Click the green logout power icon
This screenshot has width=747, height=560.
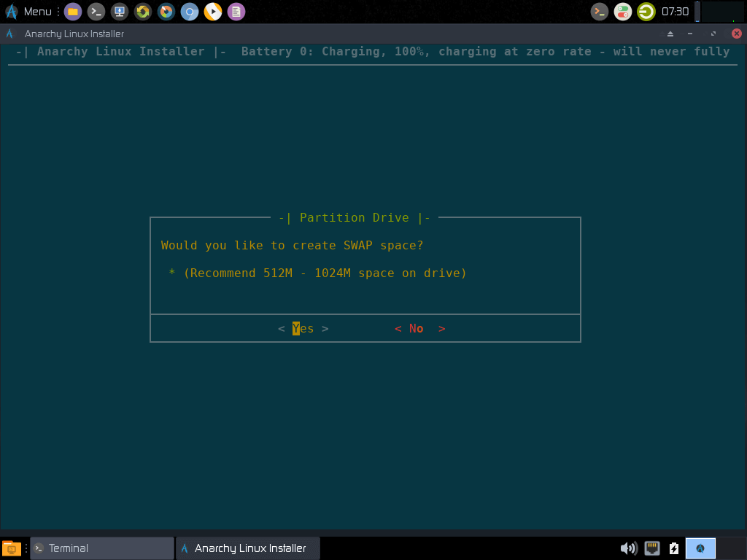pos(646,12)
